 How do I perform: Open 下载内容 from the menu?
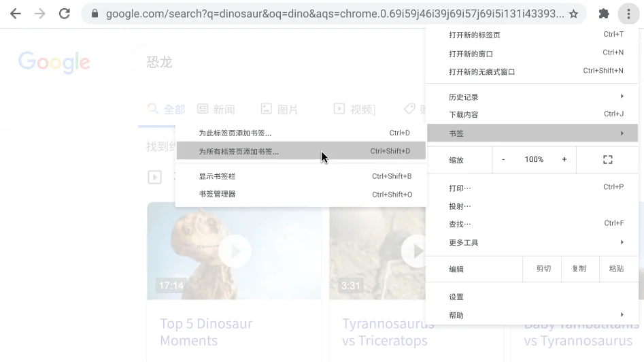click(532, 114)
